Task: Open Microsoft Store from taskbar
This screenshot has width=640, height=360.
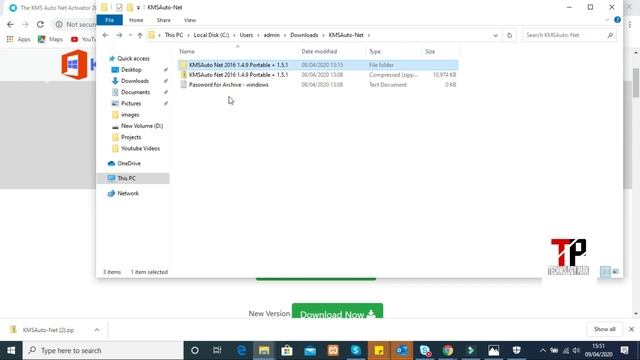Action: [287, 351]
